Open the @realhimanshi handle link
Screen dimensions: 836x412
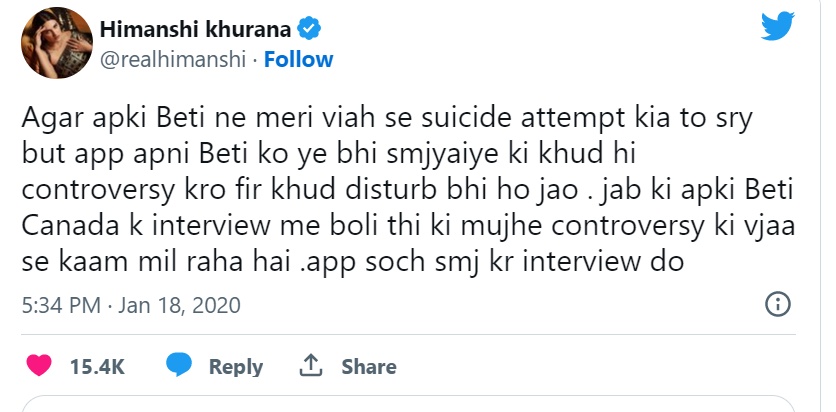point(174,60)
